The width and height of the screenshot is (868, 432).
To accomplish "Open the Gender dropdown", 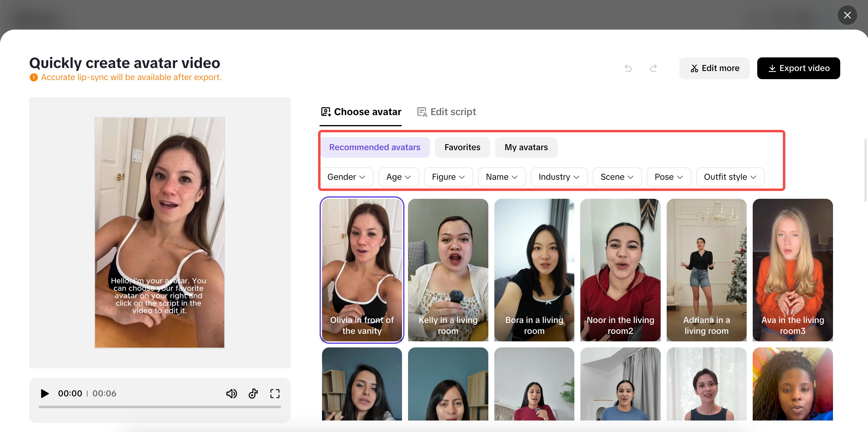I will click(x=346, y=177).
